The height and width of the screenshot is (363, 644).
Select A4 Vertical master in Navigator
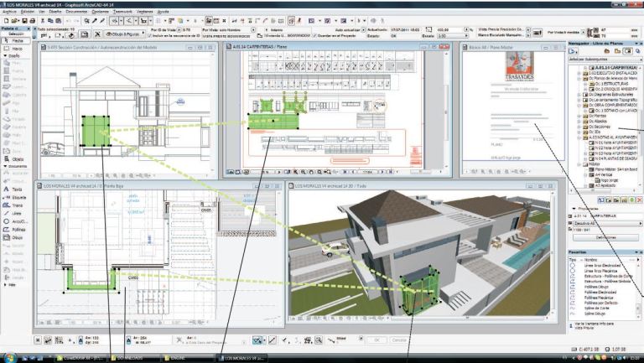tap(604, 174)
